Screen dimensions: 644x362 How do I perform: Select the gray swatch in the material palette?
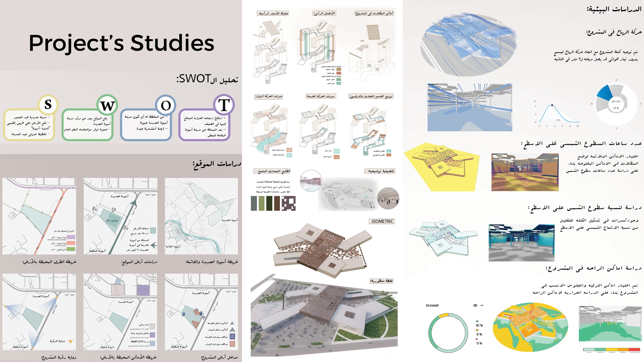(x=254, y=203)
